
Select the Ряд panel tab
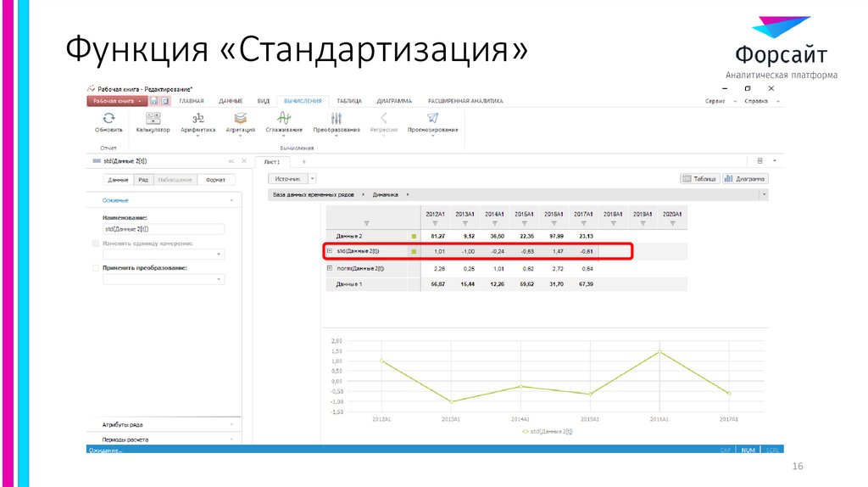click(143, 180)
